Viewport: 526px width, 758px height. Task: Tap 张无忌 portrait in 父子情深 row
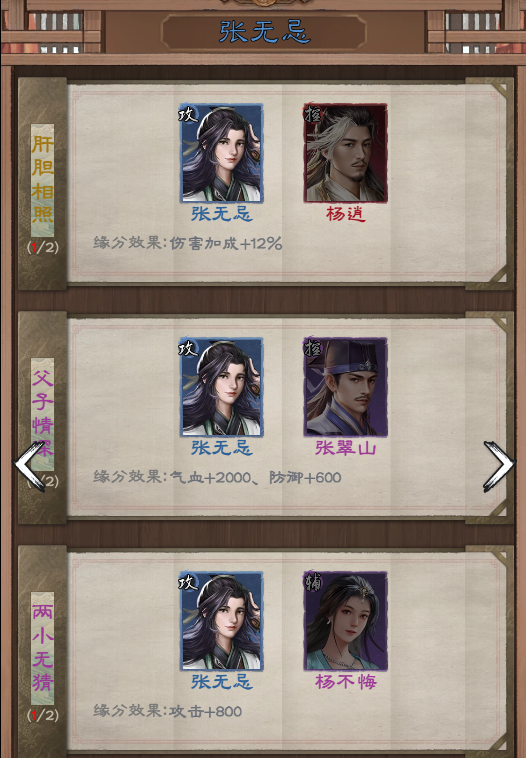click(x=221, y=387)
